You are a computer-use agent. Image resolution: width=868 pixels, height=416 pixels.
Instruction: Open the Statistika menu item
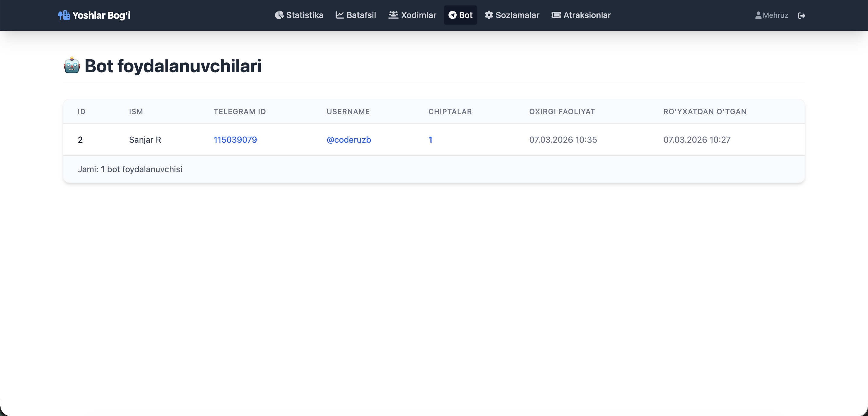[304, 15]
